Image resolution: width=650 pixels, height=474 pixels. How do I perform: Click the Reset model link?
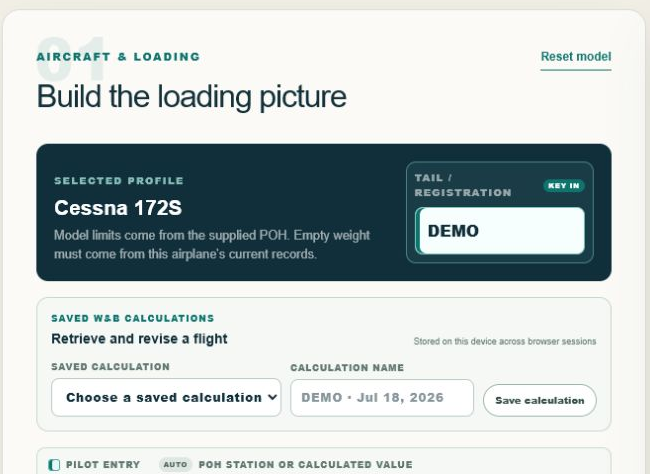(x=576, y=57)
